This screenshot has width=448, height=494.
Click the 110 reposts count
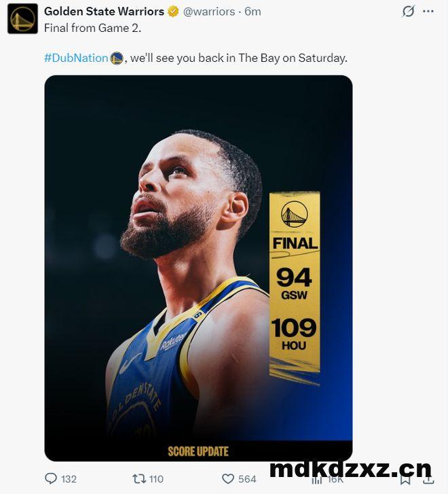156,479
